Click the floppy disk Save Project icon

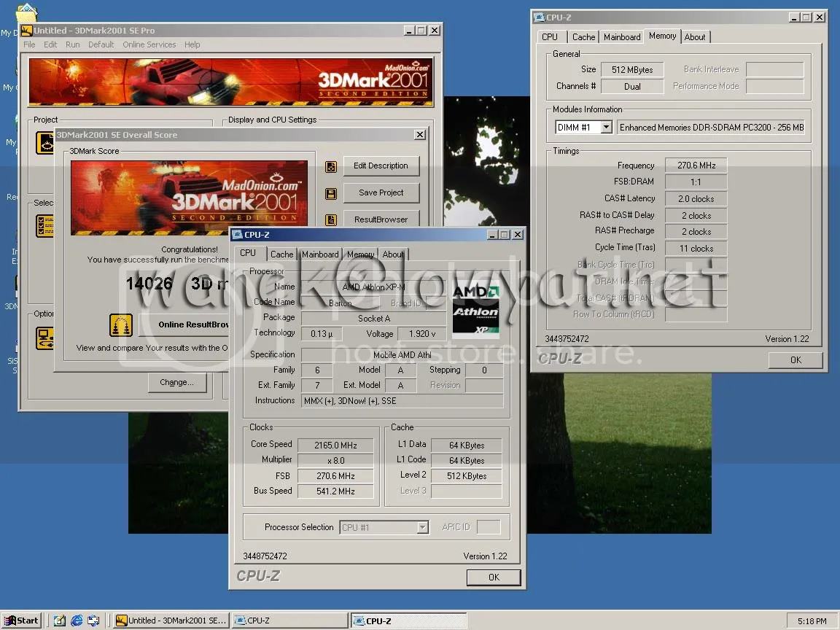331,193
